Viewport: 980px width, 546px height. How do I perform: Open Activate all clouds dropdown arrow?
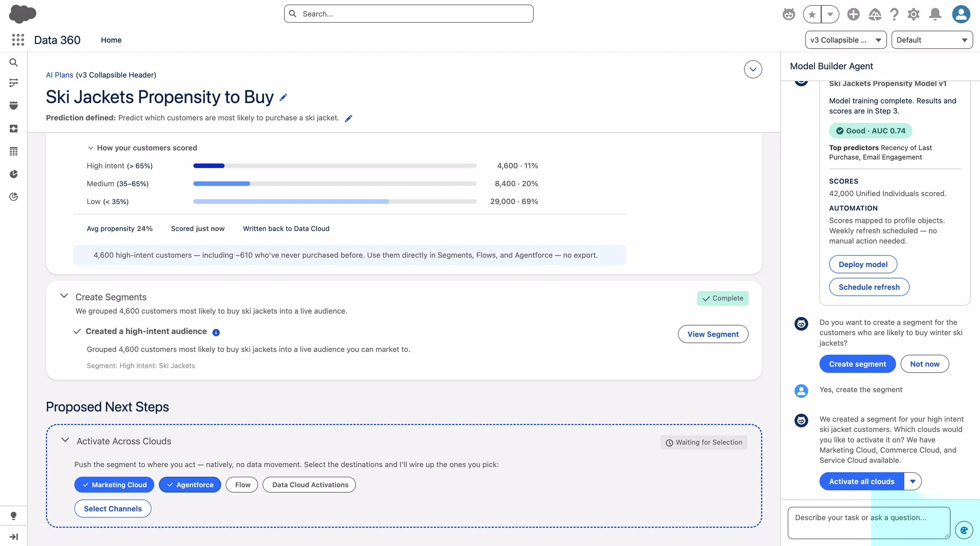[x=913, y=481]
